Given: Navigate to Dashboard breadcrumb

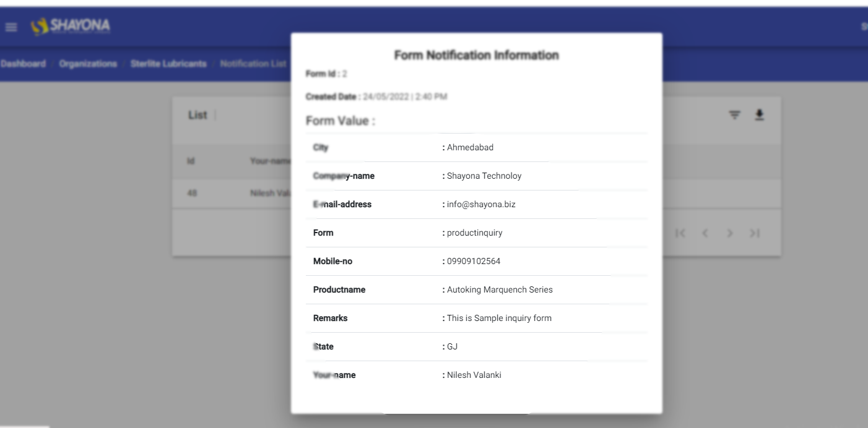Looking at the screenshot, I should click(x=23, y=64).
